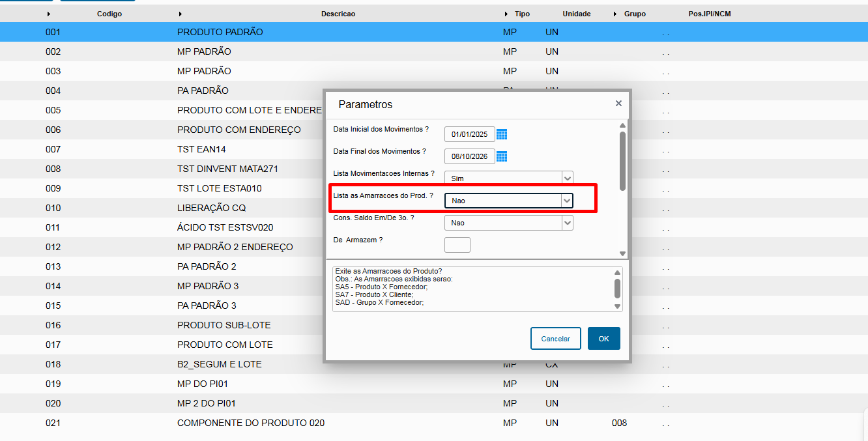Click the arrow marker beside the Codigo header
The image size is (868, 441).
49,14
